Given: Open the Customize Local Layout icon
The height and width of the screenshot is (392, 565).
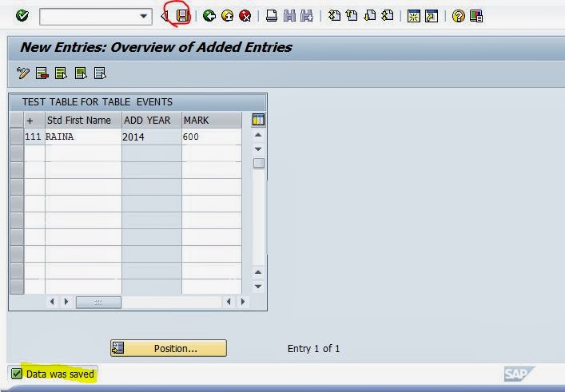Looking at the screenshot, I should point(476,16).
